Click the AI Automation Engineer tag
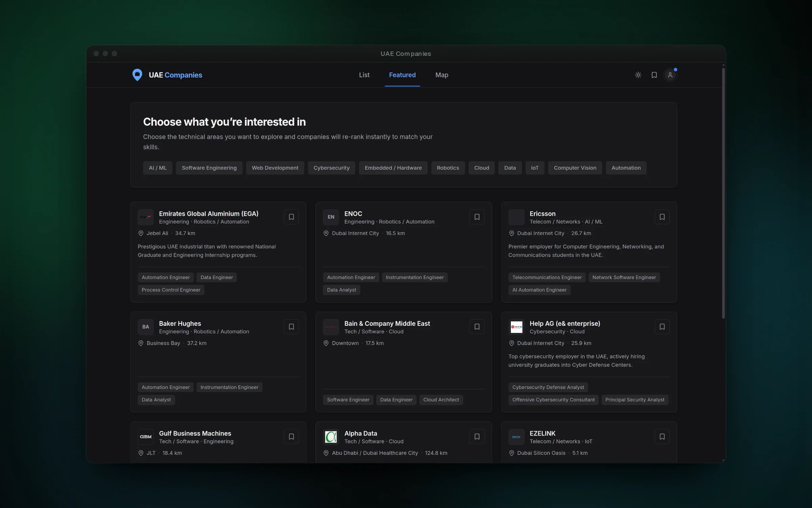This screenshot has width=812, height=508. click(x=539, y=290)
